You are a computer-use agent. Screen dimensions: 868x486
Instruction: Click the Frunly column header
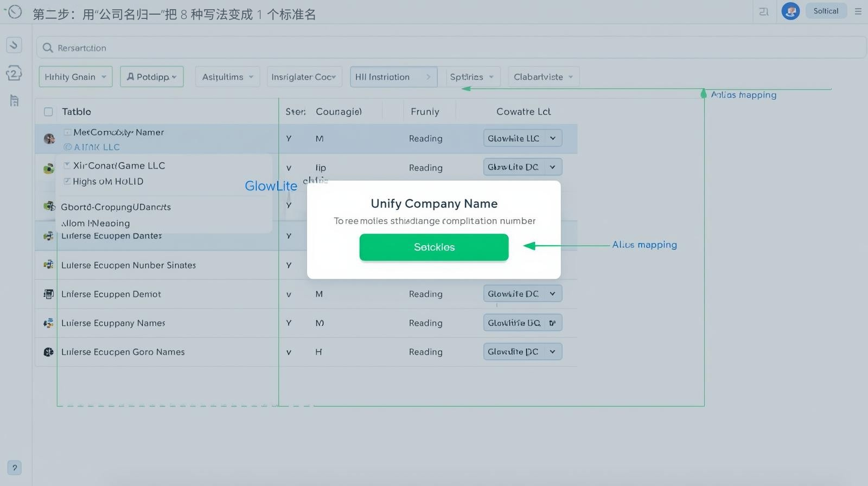(x=425, y=112)
